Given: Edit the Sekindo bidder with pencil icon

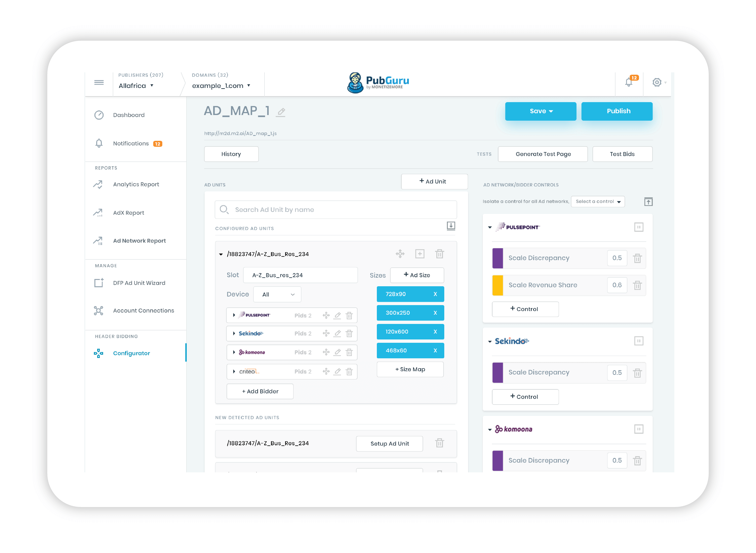Looking at the screenshot, I should click(x=338, y=334).
